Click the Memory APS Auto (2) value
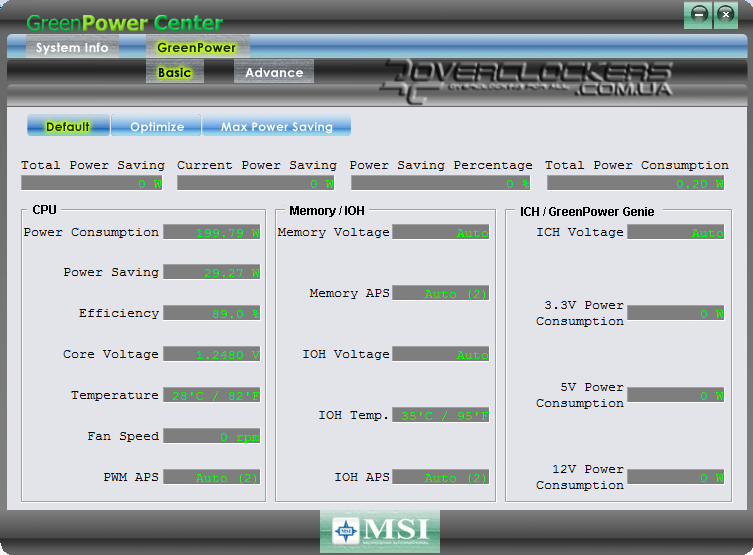Image resolution: width=753 pixels, height=555 pixels. click(441, 293)
